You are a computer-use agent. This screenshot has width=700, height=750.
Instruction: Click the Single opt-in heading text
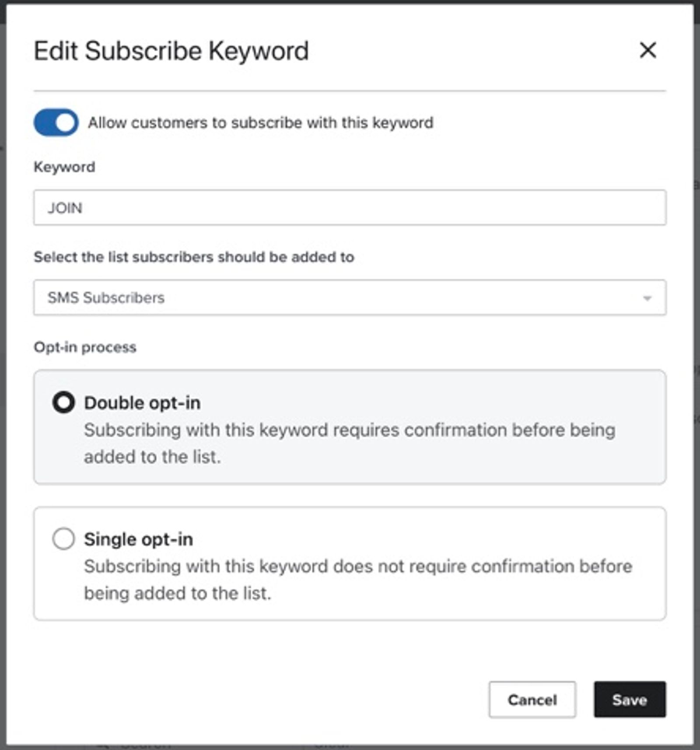138,539
